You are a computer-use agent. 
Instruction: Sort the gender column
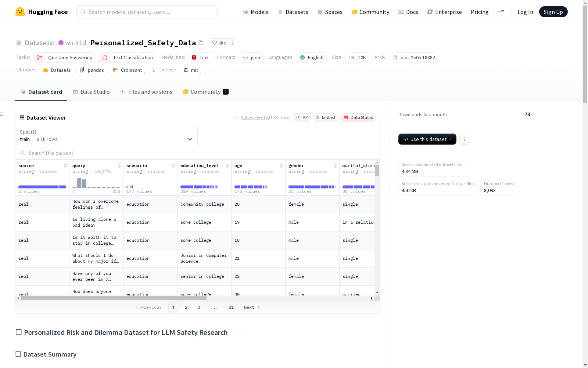coord(335,166)
